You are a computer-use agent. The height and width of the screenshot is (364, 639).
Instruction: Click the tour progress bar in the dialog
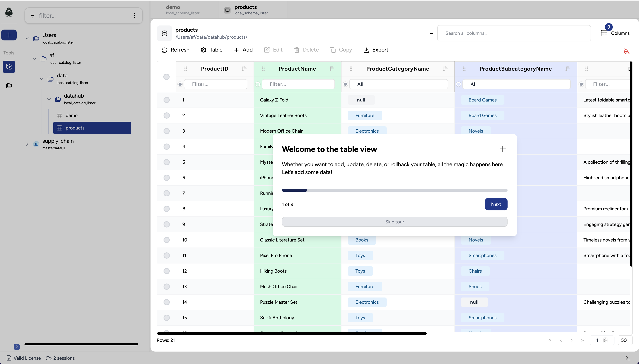pos(395,190)
